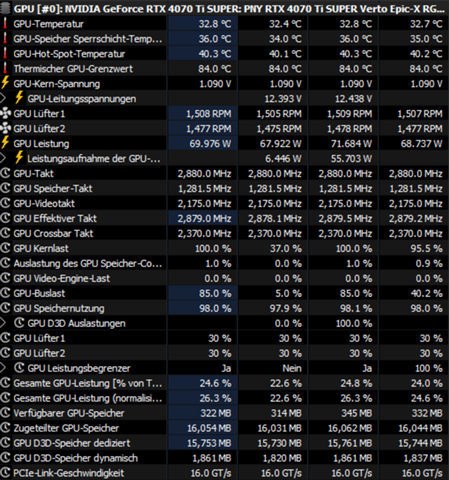Click icon beside Verfügbarer GPU-Speicher
449x480 pixels.
(x=5, y=413)
